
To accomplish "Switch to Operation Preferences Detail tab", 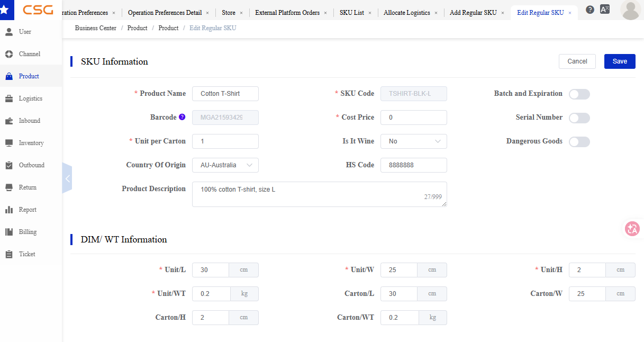I will (x=165, y=13).
